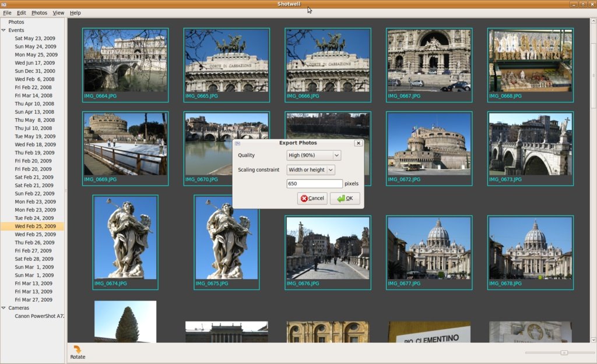Screen dimensions: 597x364
Task: Collapse the Events tree section
Action: pos(3,30)
